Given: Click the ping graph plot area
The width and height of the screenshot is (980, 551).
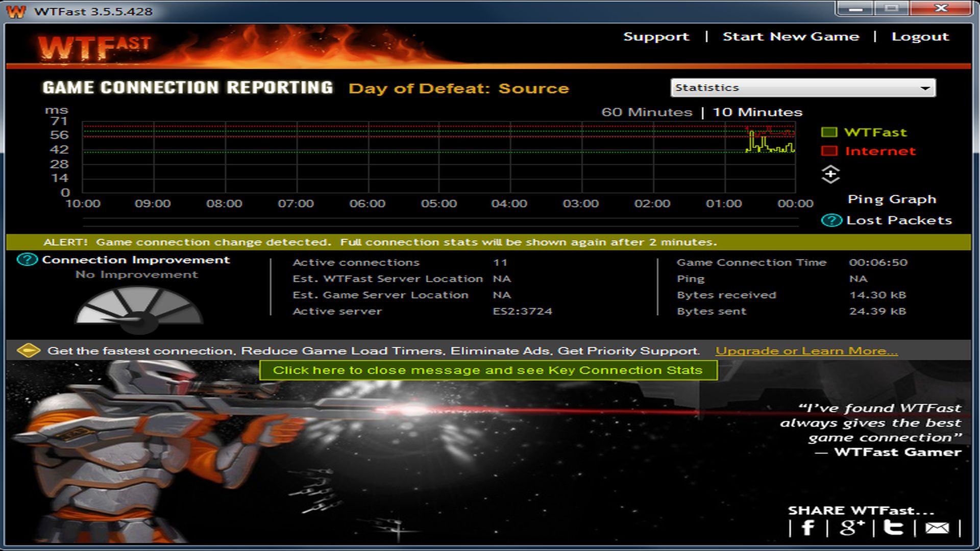Looking at the screenshot, I should point(438,157).
